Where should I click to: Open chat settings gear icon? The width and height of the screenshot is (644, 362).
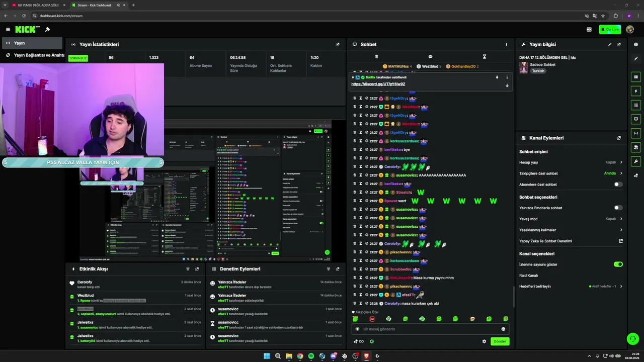click(484, 341)
